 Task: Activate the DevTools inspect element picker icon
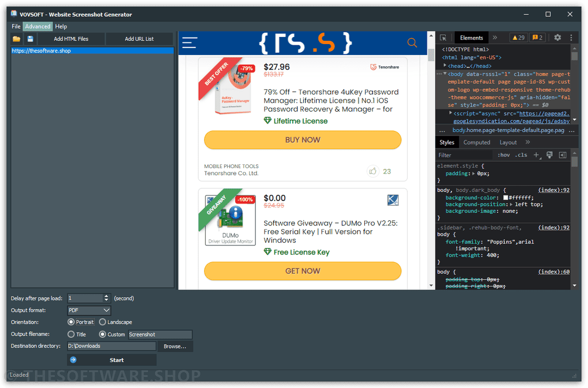443,38
